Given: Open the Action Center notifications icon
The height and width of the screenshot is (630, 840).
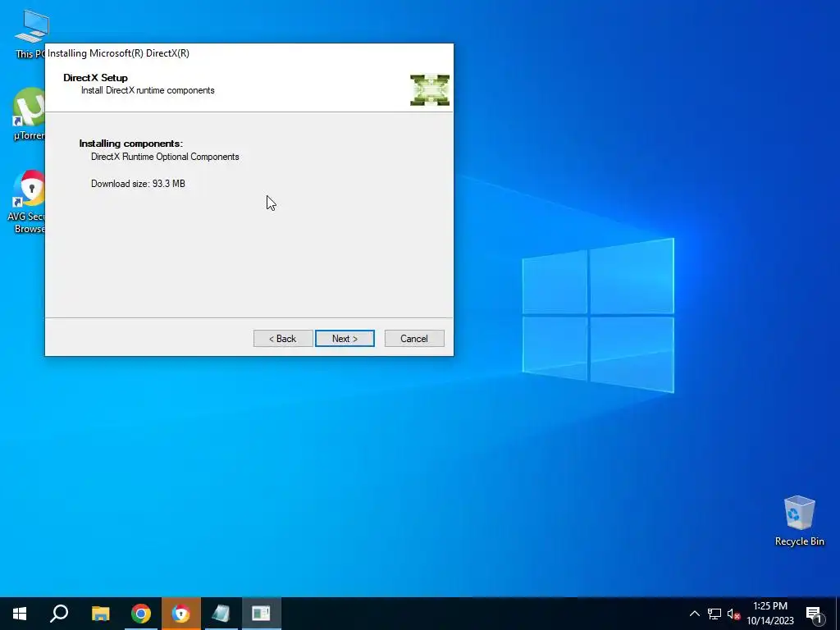Looking at the screenshot, I should [x=813, y=614].
